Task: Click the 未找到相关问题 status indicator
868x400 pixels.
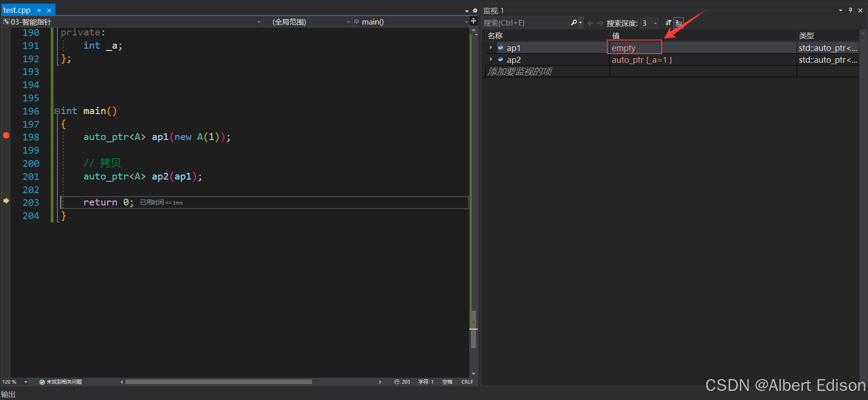Action: tap(61, 382)
